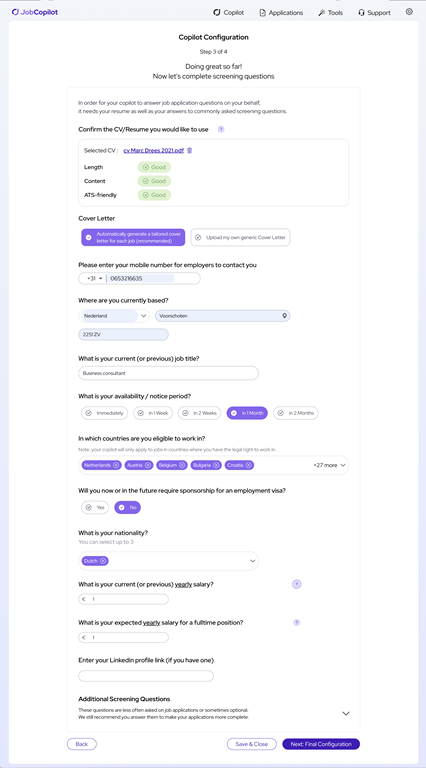This screenshot has width=426, height=768.
Task: Open the Applications menu item
Action: pos(281,13)
